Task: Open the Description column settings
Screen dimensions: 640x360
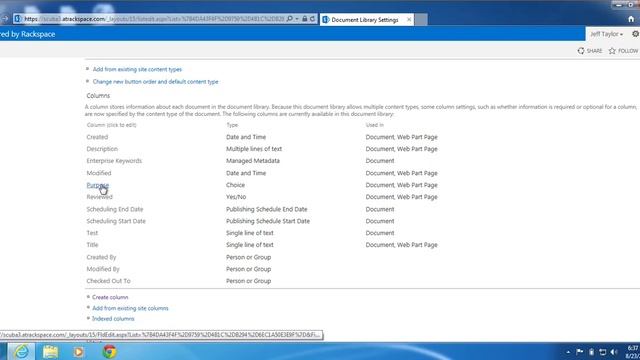Action: (x=102, y=149)
